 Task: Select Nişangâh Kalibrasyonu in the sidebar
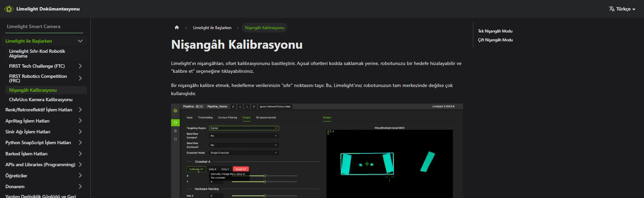click(46, 90)
